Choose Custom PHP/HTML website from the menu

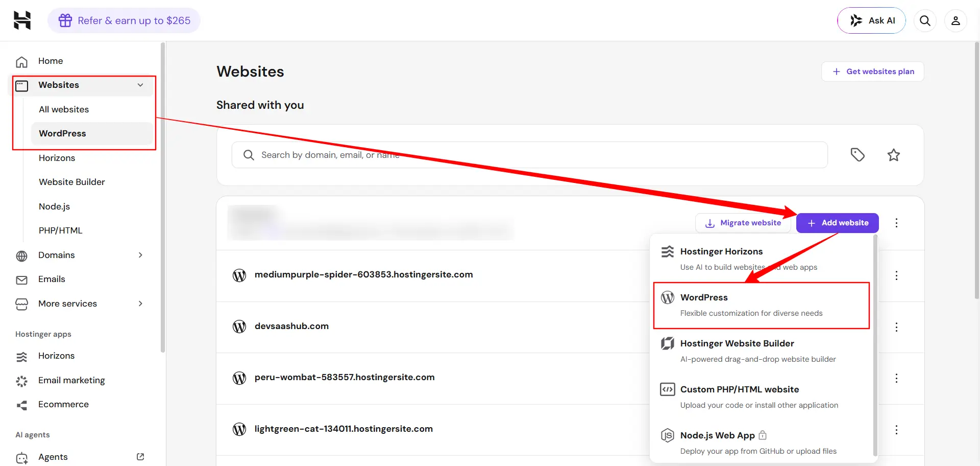pos(762,397)
